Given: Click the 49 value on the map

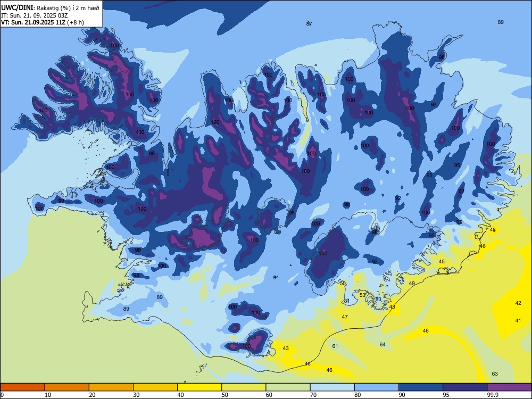Looking at the screenshot, I should coord(412,284).
